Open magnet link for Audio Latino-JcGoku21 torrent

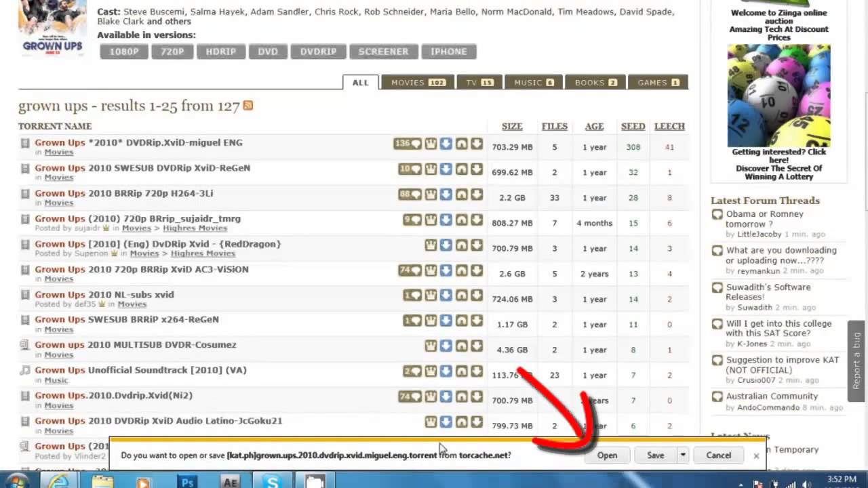(462, 422)
